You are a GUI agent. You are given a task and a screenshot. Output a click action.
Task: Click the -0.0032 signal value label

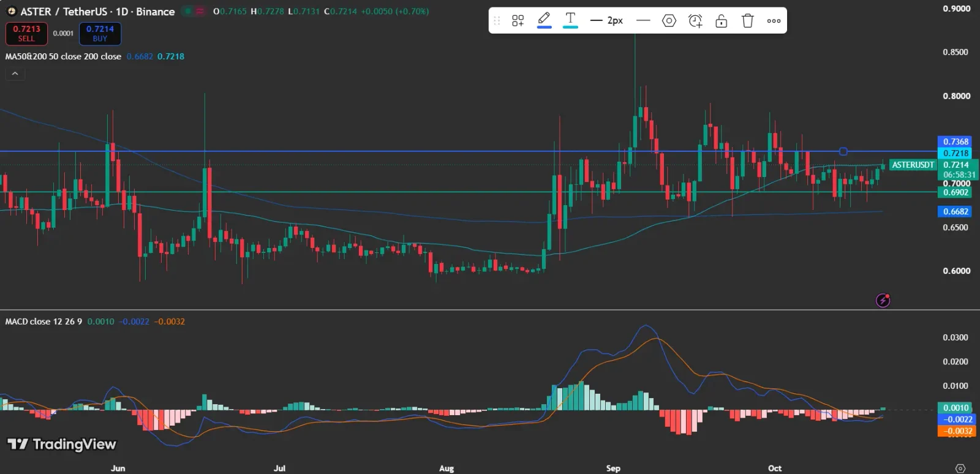click(x=956, y=431)
